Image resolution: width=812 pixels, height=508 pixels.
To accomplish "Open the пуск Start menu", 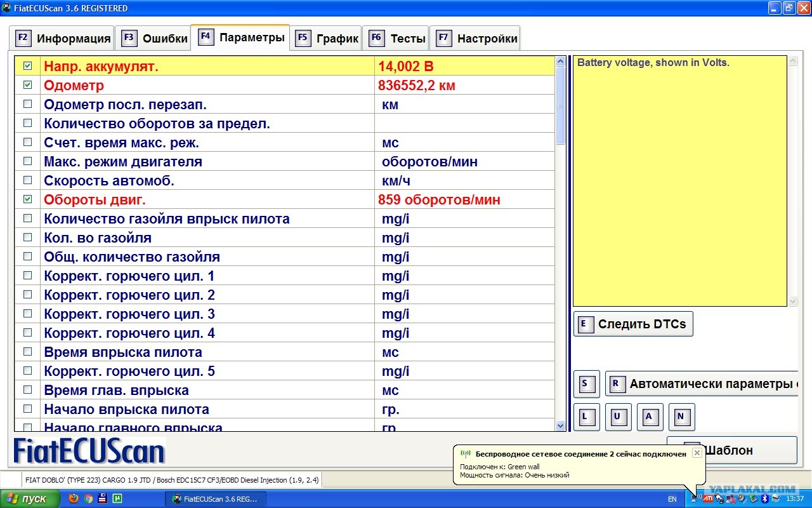I will pyautogui.click(x=30, y=499).
